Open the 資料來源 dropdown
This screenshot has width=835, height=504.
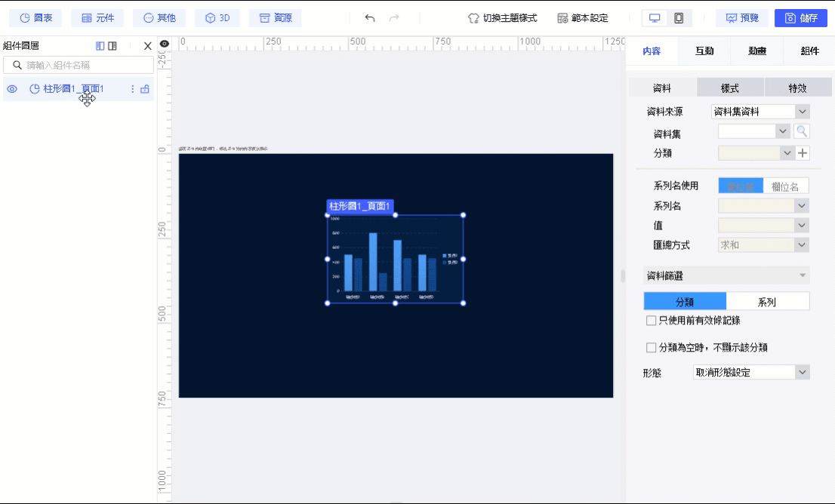[x=760, y=112]
